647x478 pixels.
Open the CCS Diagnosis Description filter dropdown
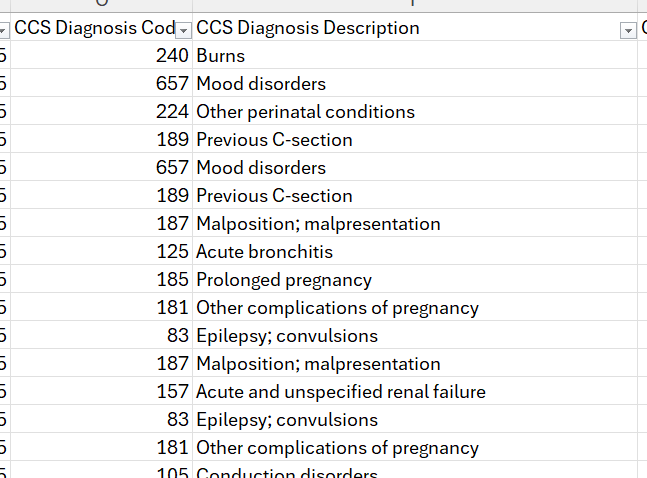pyautogui.click(x=628, y=29)
